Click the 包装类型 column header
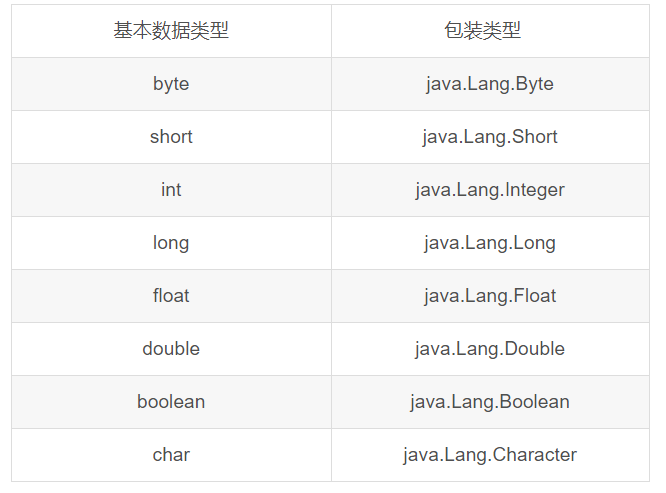This screenshot has height=493, width=666. (x=490, y=31)
